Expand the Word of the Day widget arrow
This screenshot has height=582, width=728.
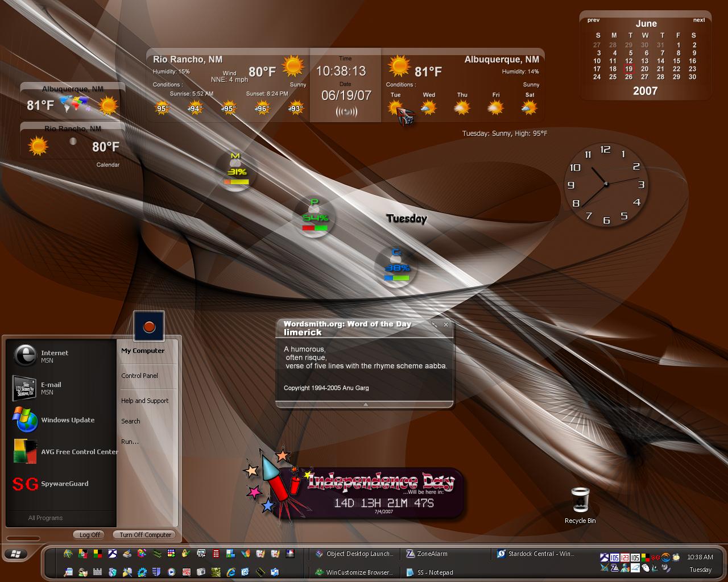[365, 404]
